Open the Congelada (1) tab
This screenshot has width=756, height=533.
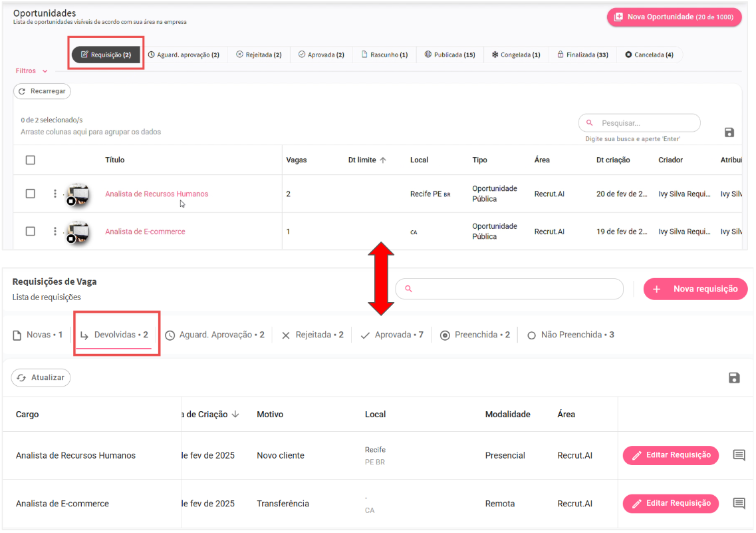tap(516, 55)
